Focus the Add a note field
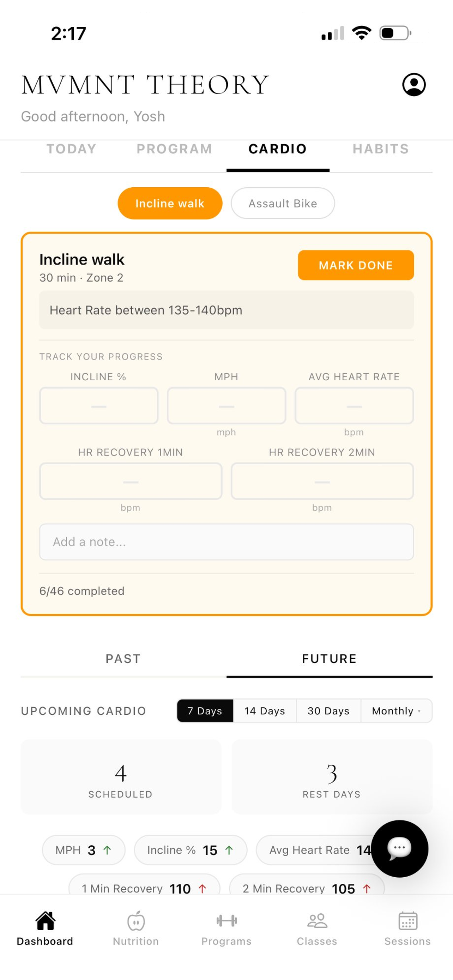 coord(226,542)
